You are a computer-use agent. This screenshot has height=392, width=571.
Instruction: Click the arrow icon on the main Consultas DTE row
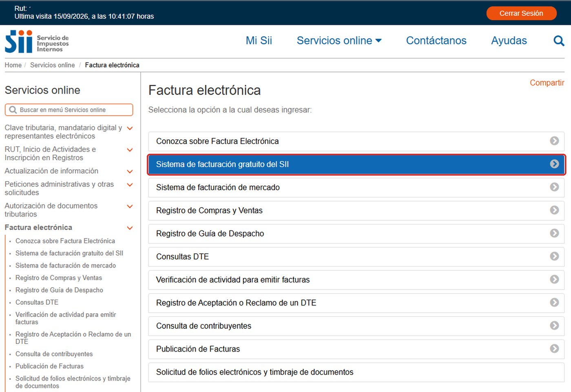click(554, 256)
